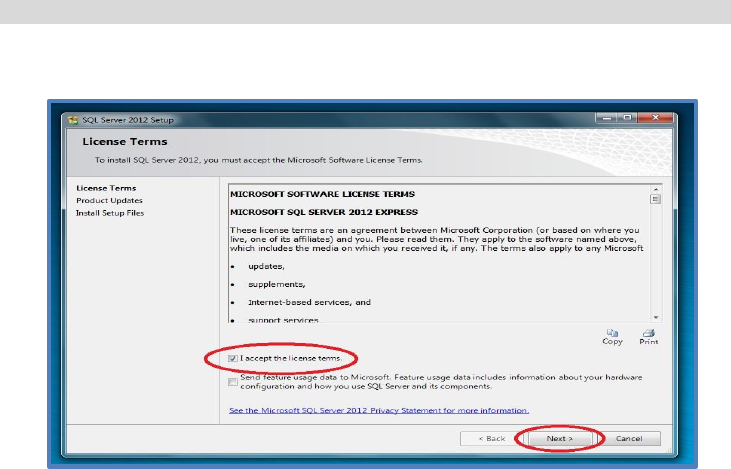Select Install Setup Files step in sidebar
The height and width of the screenshot is (469, 731).
click(x=110, y=213)
